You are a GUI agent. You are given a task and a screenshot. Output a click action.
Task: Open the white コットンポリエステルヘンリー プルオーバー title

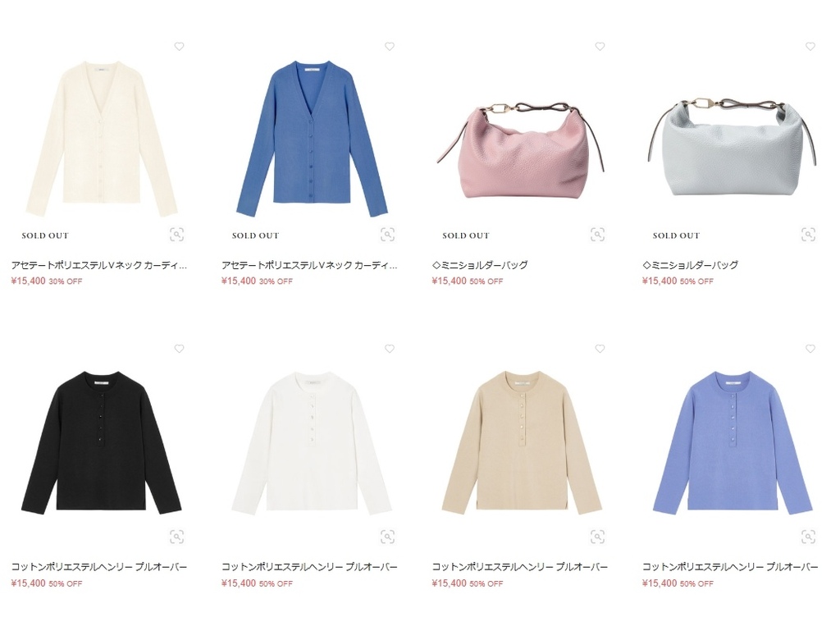click(309, 567)
